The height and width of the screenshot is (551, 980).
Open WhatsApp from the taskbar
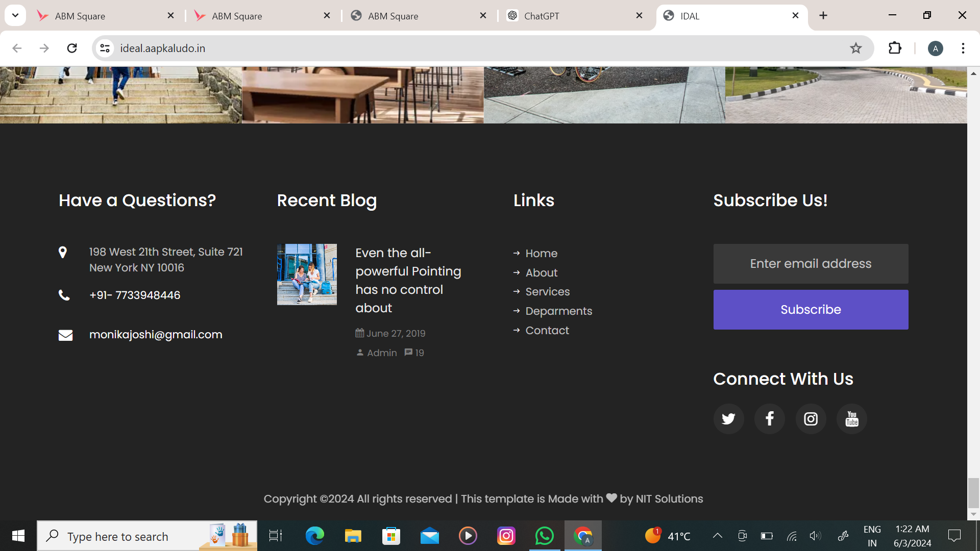[544, 536]
